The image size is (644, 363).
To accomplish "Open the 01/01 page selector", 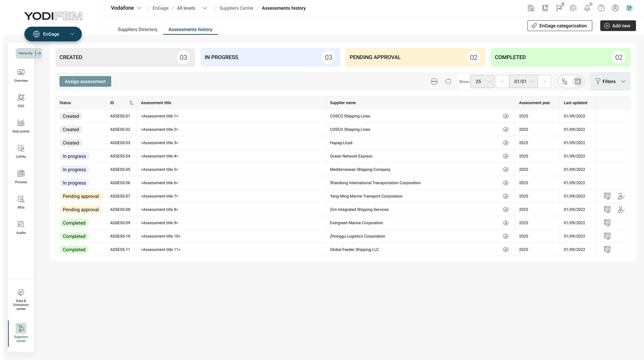I will pyautogui.click(x=523, y=82).
